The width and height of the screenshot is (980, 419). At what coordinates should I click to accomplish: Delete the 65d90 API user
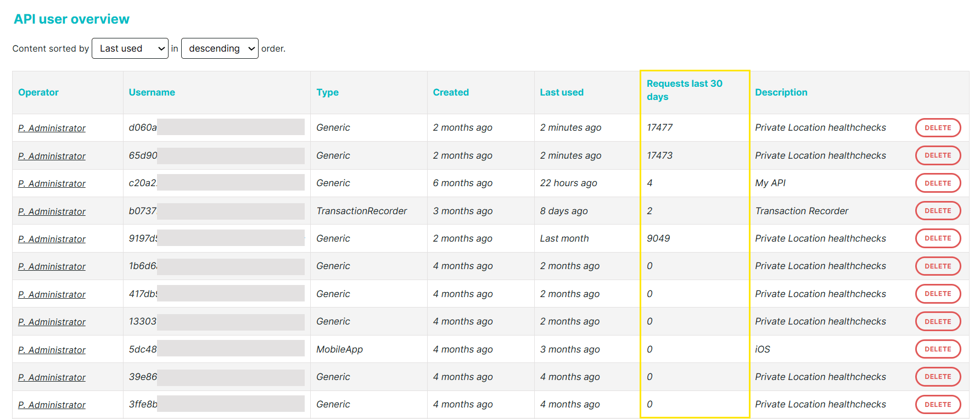(x=938, y=155)
